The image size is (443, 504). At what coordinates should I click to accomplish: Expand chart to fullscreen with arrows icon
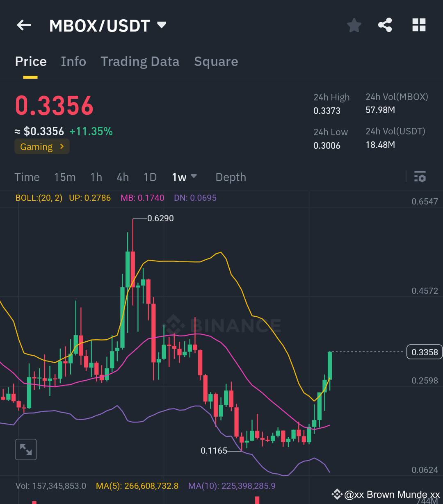coord(26,450)
